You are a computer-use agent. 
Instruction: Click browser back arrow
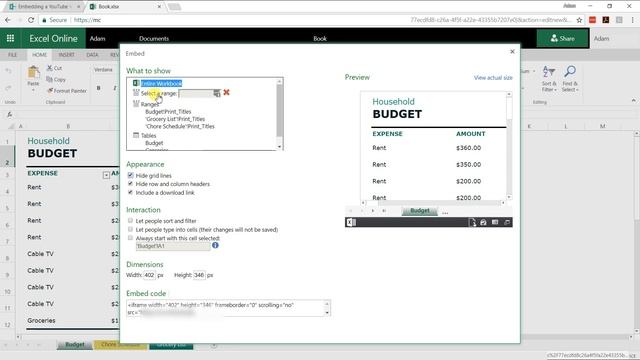pyautogui.click(x=8, y=20)
